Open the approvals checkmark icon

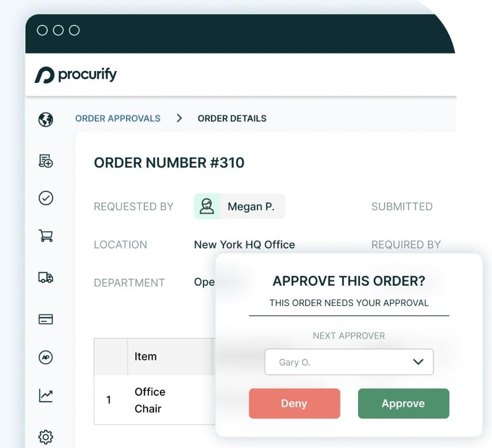[46, 198]
